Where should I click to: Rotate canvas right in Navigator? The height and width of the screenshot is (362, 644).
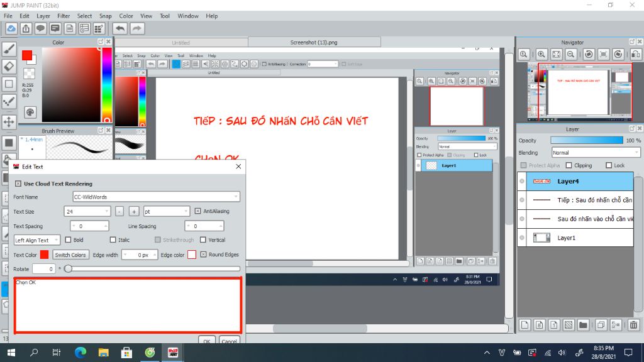pyautogui.click(x=618, y=54)
